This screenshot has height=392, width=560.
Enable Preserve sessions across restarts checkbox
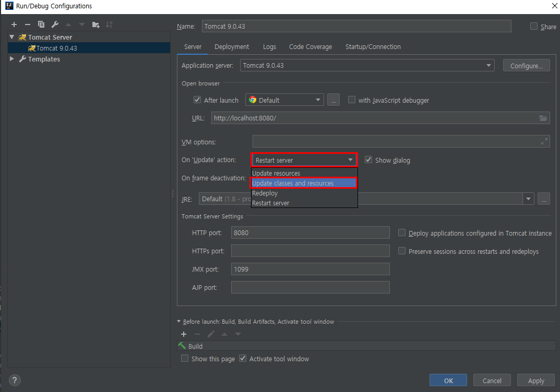(x=402, y=251)
